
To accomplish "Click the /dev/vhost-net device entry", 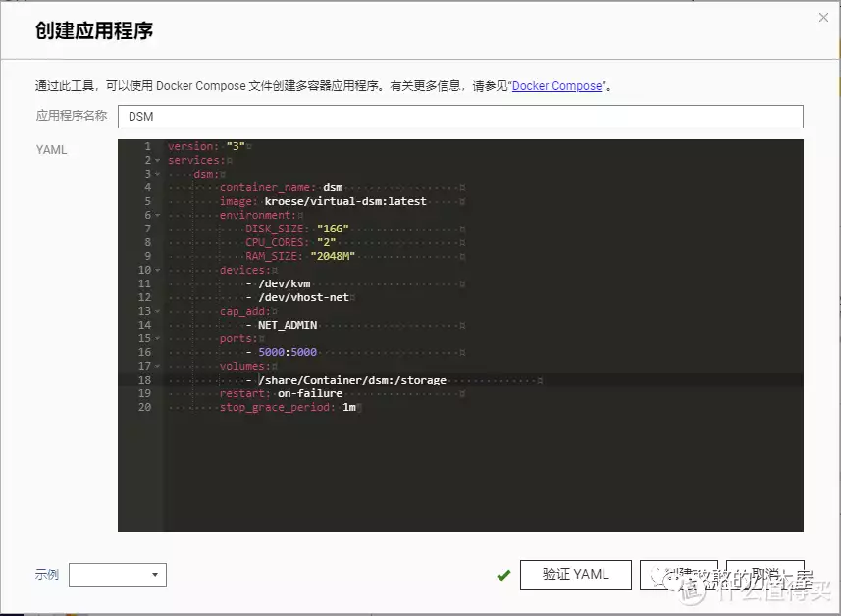I will (303, 297).
